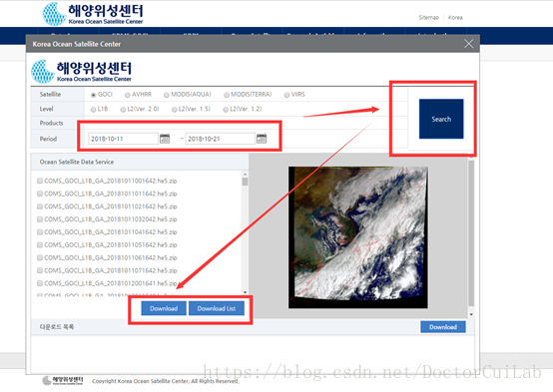
Task: Click the preview panel scrollbar down arrow
Action: coord(471,314)
